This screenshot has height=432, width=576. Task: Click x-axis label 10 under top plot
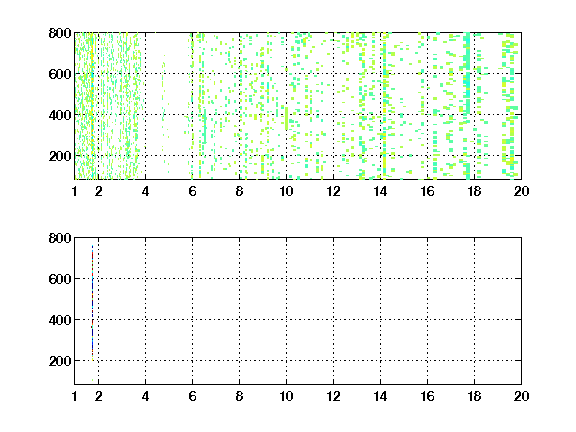coord(286,191)
